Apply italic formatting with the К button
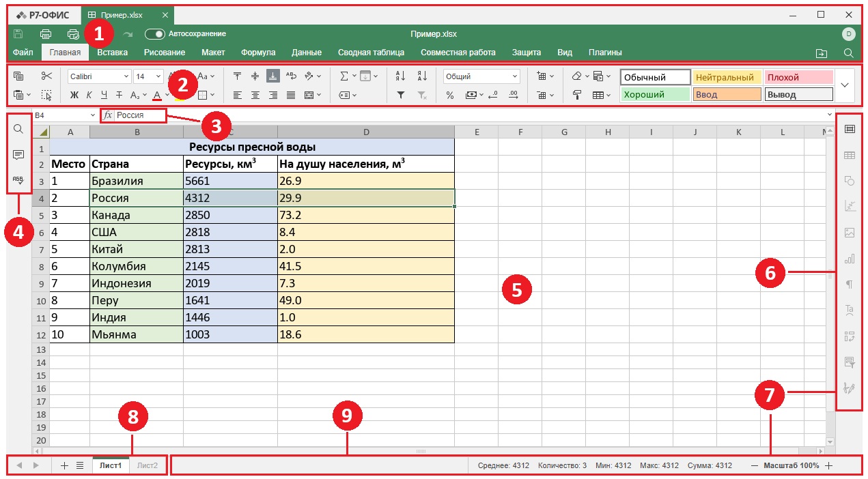868x479 pixels. (89, 95)
